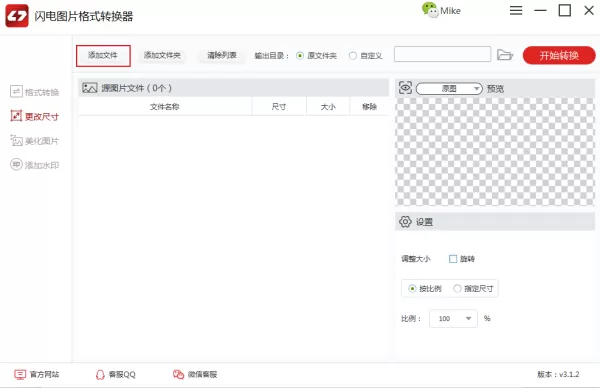Viewport: 600px width, 388px height.
Task: Click the 添加水印 stamp icon
Action: coord(16,165)
